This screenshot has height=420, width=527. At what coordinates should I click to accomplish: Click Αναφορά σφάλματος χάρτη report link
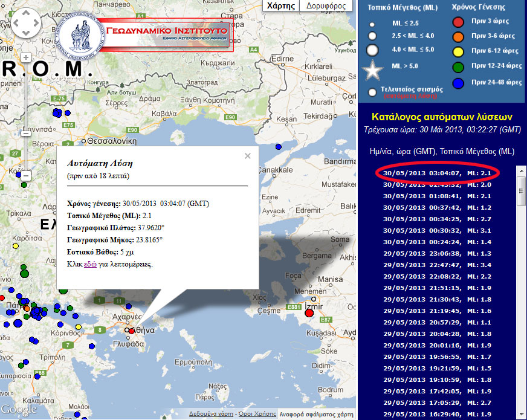[315, 415]
